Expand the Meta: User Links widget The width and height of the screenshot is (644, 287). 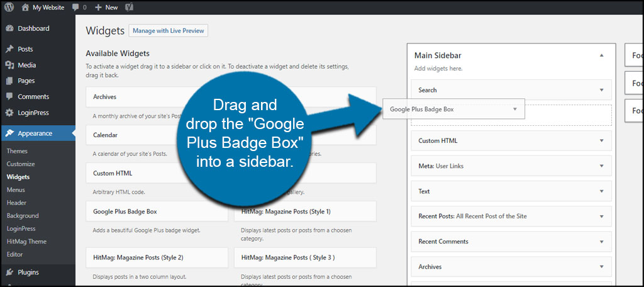tap(602, 166)
